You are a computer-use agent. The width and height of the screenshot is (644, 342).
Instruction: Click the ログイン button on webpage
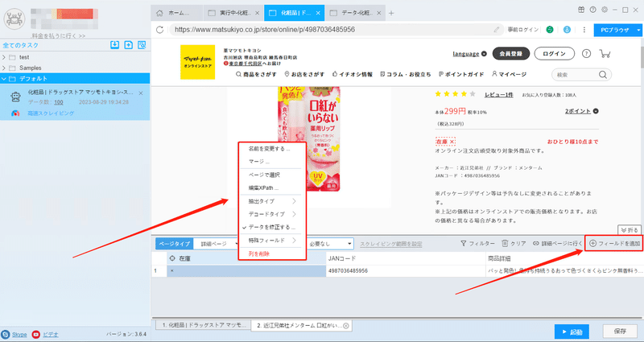(555, 54)
